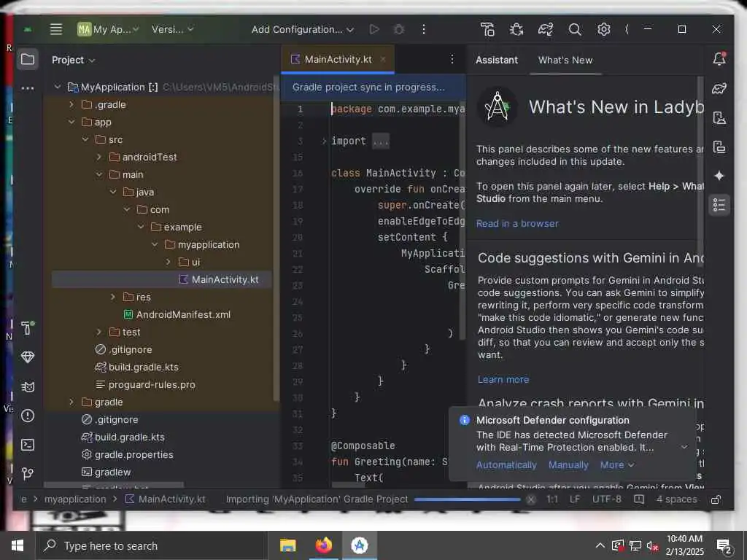Click in the Windows taskbar search box
Image resolution: width=747 pixels, height=560 pixels.
point(152,545)
